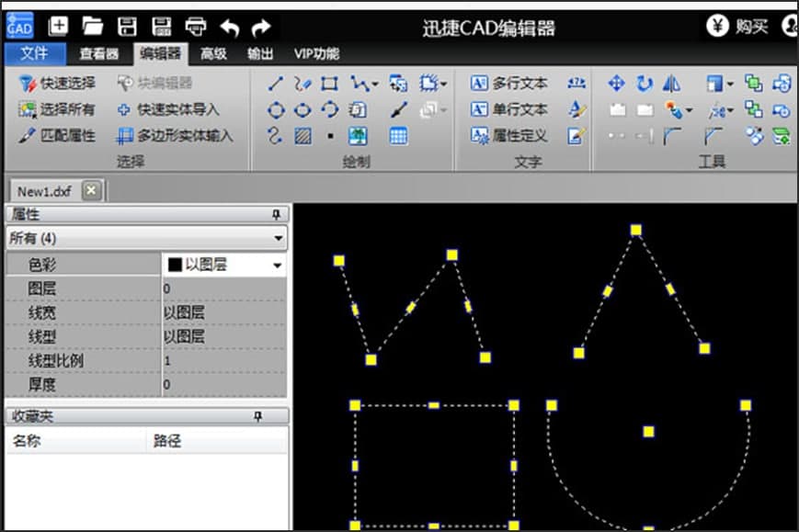Image resolution: width=799 pixels, height=532 pixels.
Task: Expand the polyline tool dropdown arrow
Action: tap(376, 84)
